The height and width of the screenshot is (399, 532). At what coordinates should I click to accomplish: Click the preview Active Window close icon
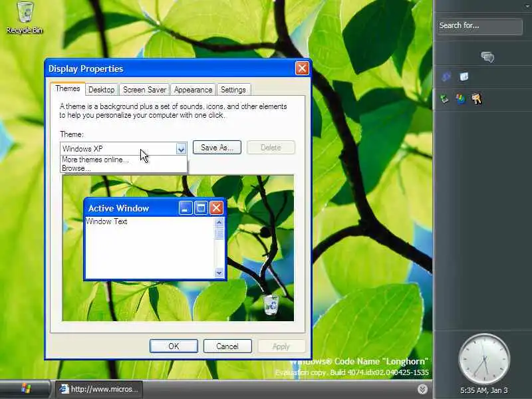(x=217, y=207)
